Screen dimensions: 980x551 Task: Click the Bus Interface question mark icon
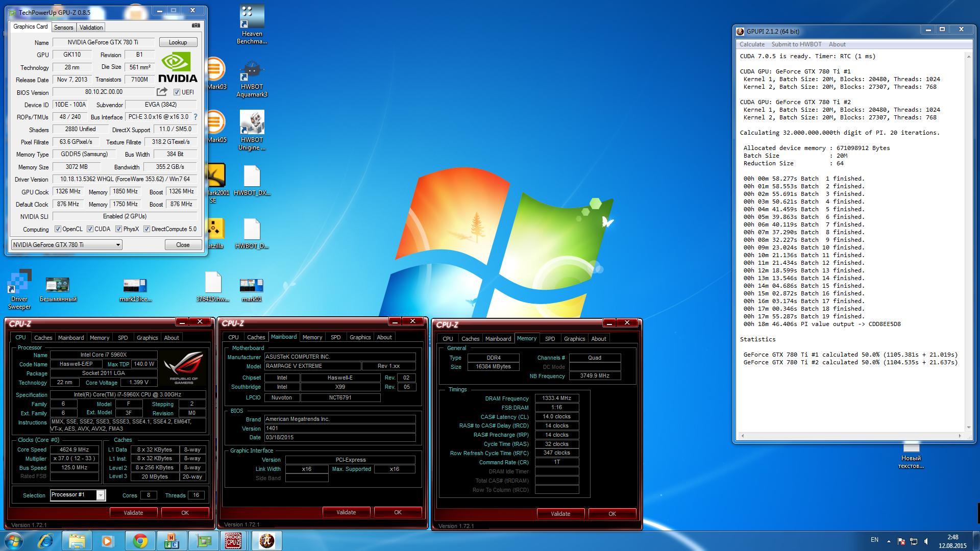click(195, 117)
